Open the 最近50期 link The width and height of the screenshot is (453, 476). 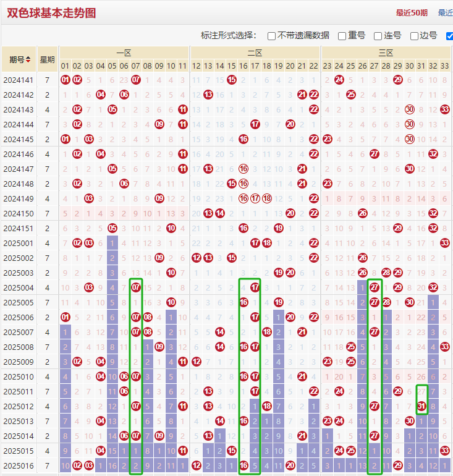click(413, 12)
